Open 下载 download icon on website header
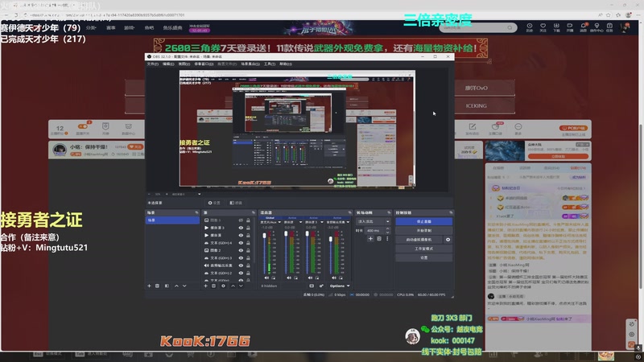Screen dimensions: 644x362 556,27
